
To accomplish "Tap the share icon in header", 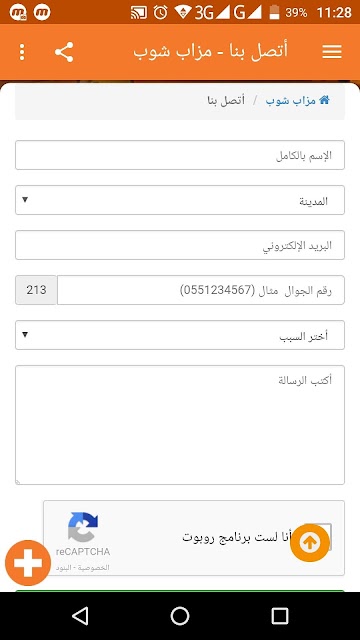I will tap(64, 52).
